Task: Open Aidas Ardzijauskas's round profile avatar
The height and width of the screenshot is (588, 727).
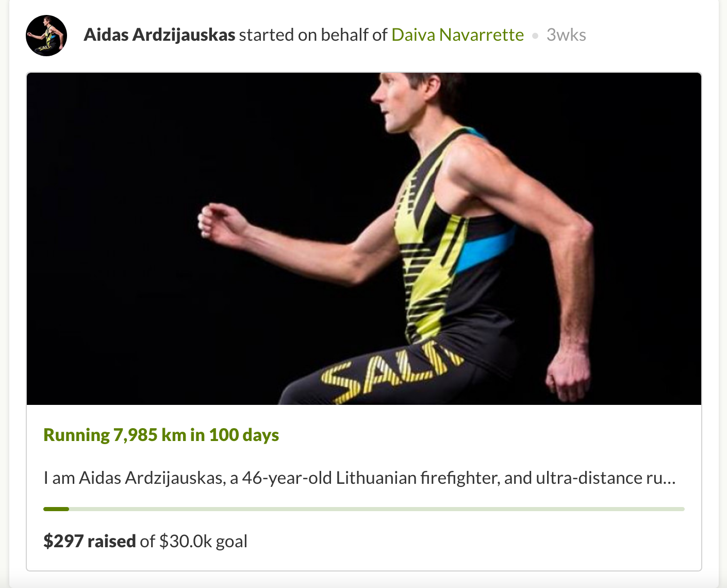Action: (46, 35)
